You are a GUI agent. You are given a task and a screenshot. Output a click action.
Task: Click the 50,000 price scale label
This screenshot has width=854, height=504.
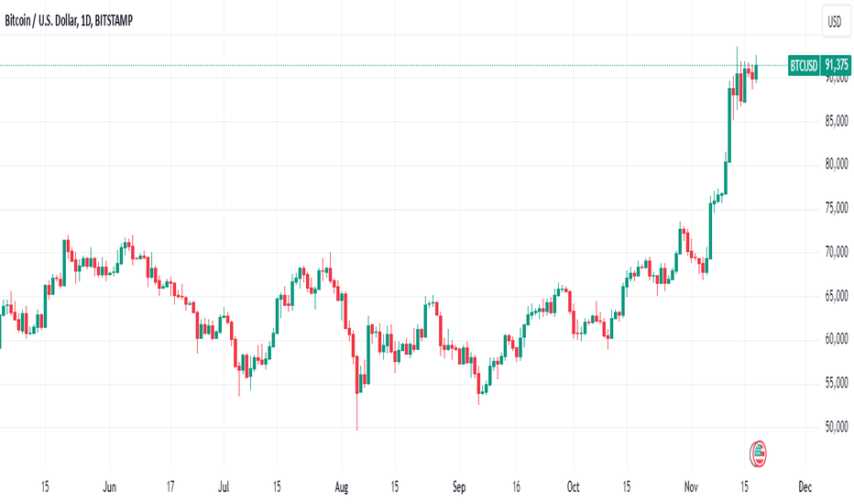[837, 427]
